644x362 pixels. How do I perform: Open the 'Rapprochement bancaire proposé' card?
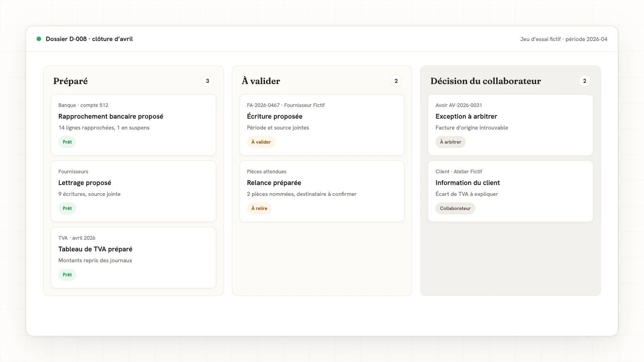click(134, 125)
